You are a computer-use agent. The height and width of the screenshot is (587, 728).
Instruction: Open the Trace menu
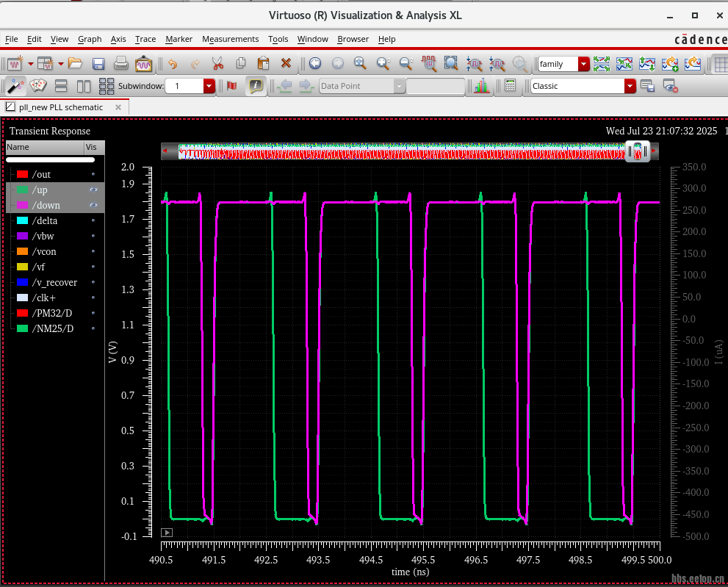(x=145, y=39)
